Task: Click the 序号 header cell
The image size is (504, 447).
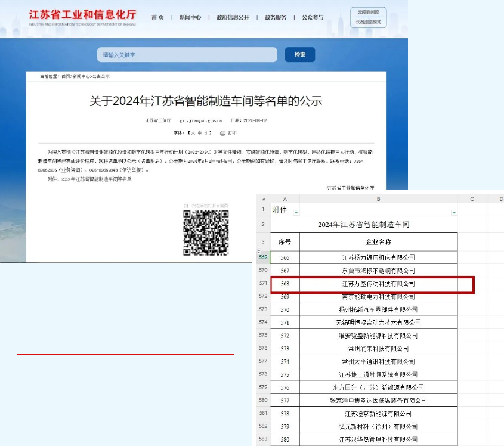Action: [285, 242]
